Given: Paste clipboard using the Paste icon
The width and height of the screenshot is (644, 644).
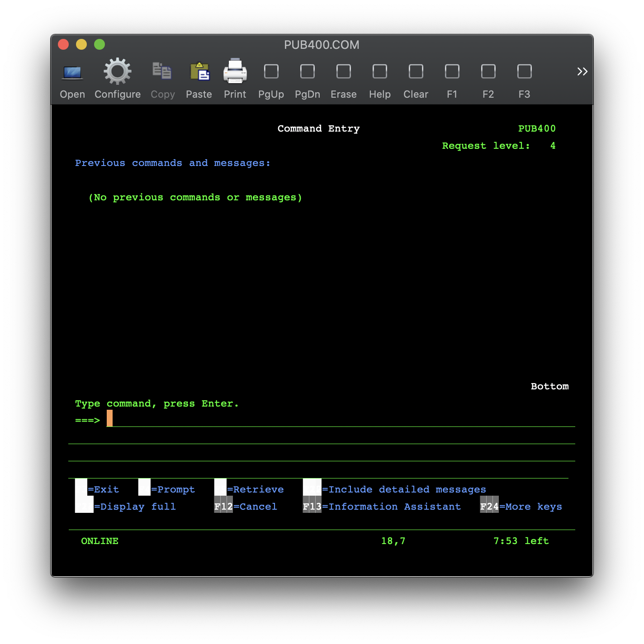Looking at the screenshot, I should point(199,79).
